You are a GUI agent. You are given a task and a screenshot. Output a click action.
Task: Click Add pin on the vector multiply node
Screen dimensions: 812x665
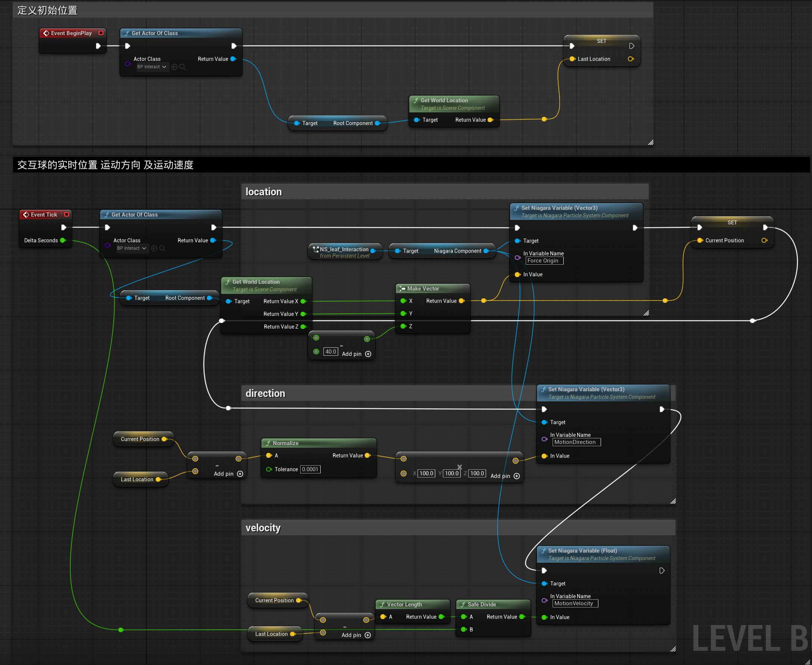505,476
